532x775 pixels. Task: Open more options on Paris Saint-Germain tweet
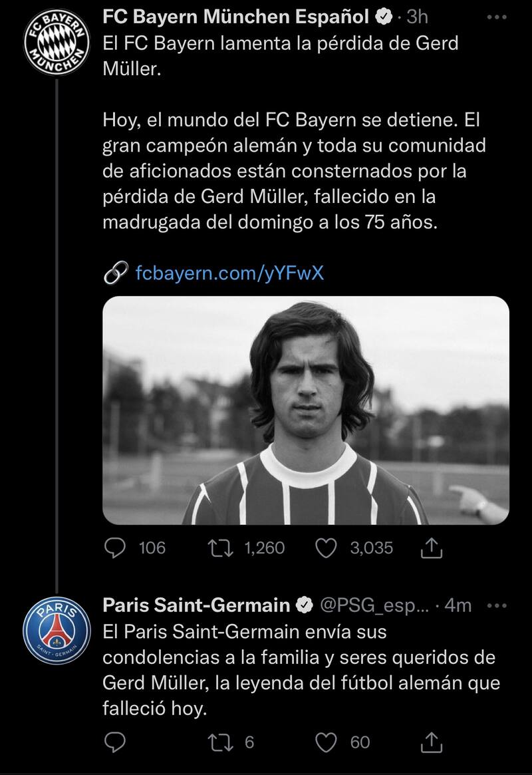(497, 605)
